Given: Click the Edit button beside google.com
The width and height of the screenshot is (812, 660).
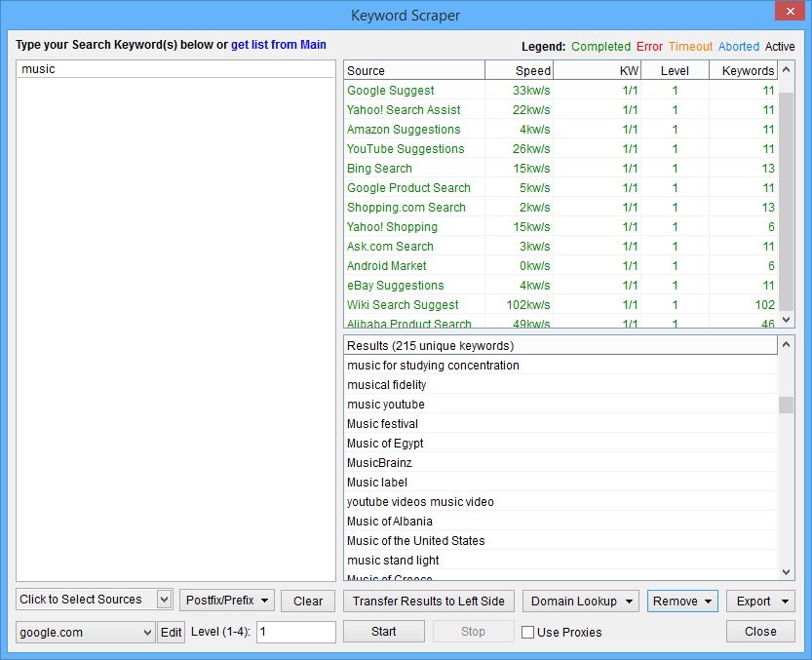Looking at the screenshot, I should pos(172,632).
